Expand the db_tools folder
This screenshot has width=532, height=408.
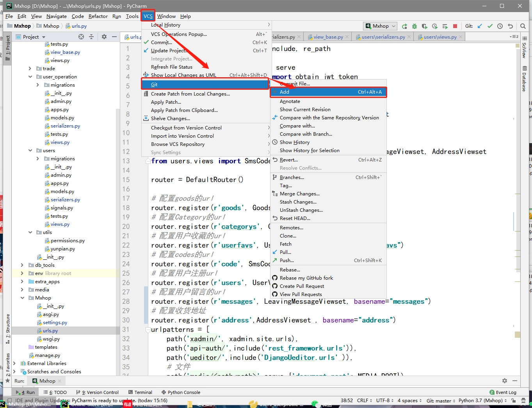coord(22,265)
